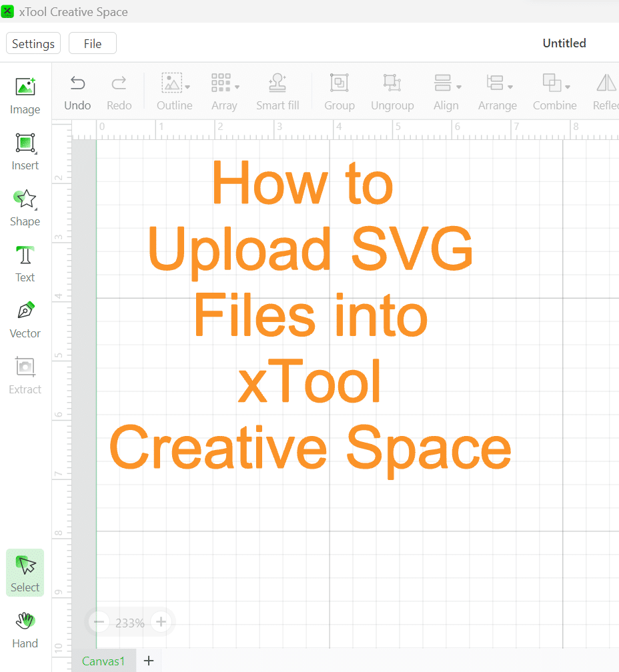This screenshot has width=619, height=672.
Task: Click the Untitled project name
Action: coord(564,43)
